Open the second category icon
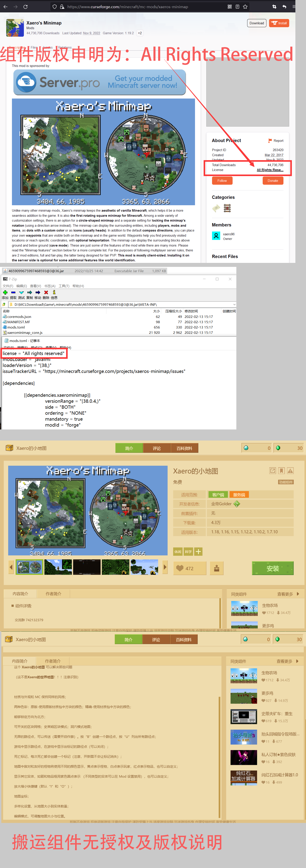This screenshot has height=868, width=306. point(227,208)
